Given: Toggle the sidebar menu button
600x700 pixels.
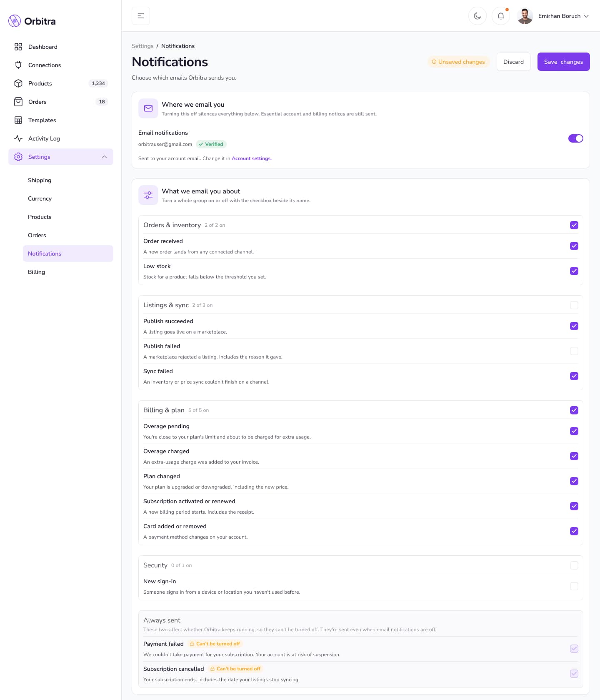Looking at the screenshot, I should tap(141, 16).
